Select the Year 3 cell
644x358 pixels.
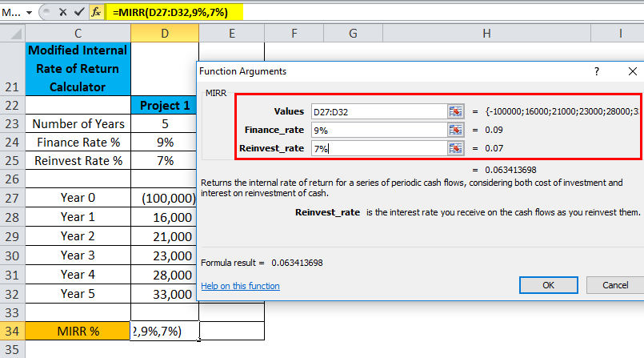pyautogui.click(x=78, y=255)
